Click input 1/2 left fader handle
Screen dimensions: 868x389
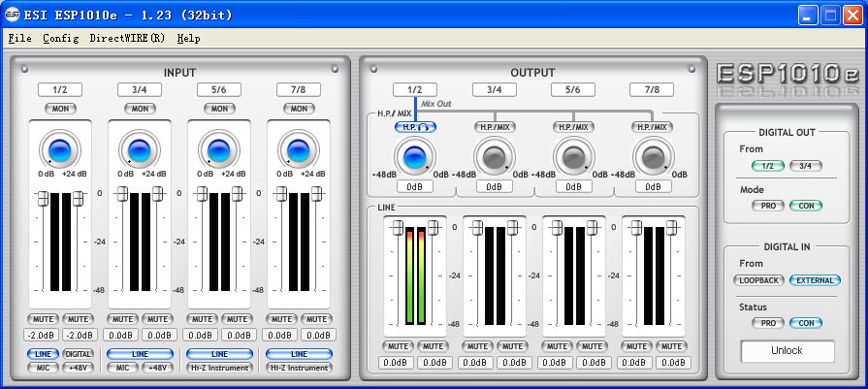point(43,199)
